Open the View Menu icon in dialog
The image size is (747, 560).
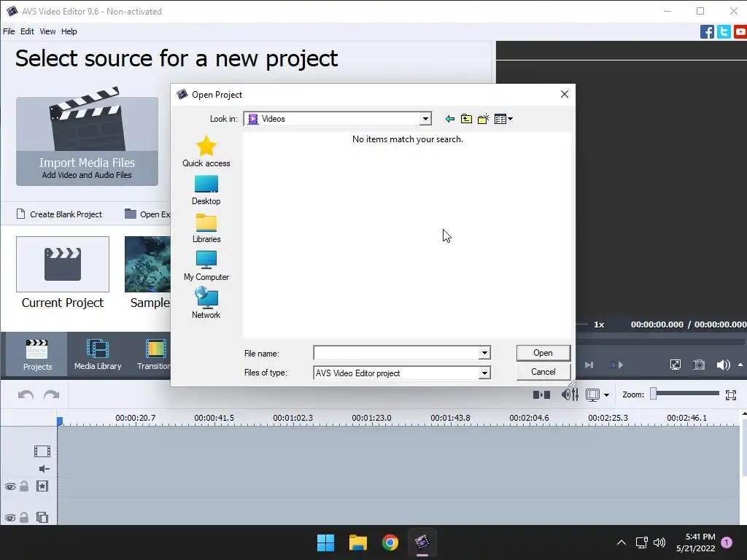coord(503,119)
